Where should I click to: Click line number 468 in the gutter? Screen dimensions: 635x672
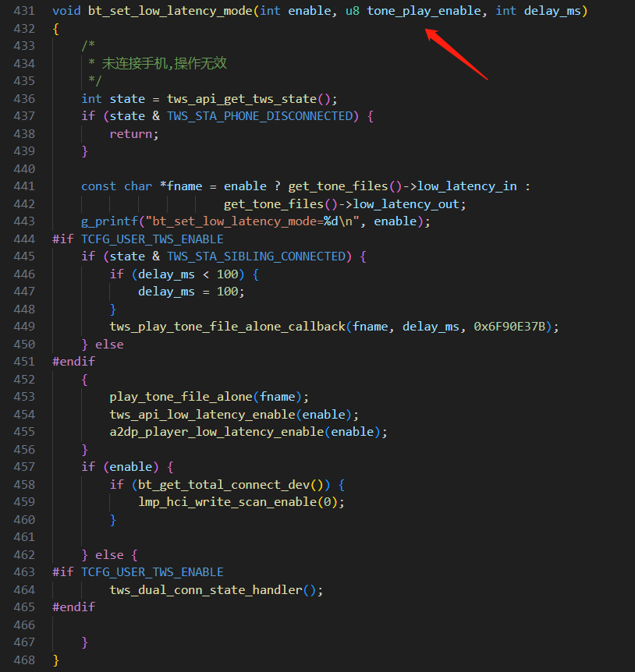click(24, 660)
